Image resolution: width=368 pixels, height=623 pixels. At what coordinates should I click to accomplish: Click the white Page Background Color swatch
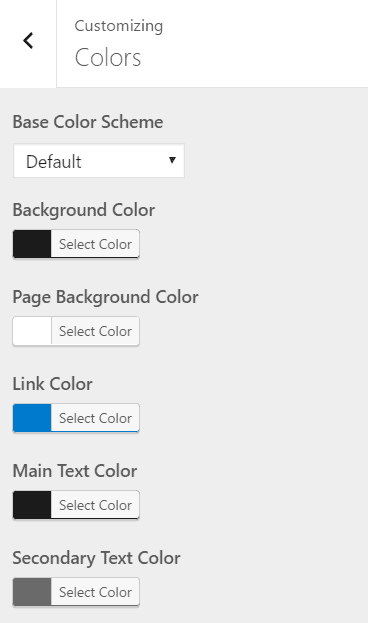pyautogui.click(x=32, y=331)
